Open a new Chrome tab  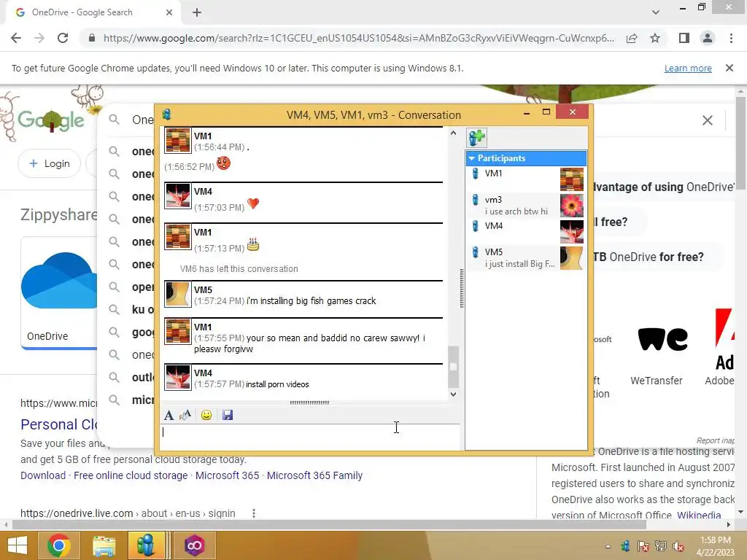197,13
